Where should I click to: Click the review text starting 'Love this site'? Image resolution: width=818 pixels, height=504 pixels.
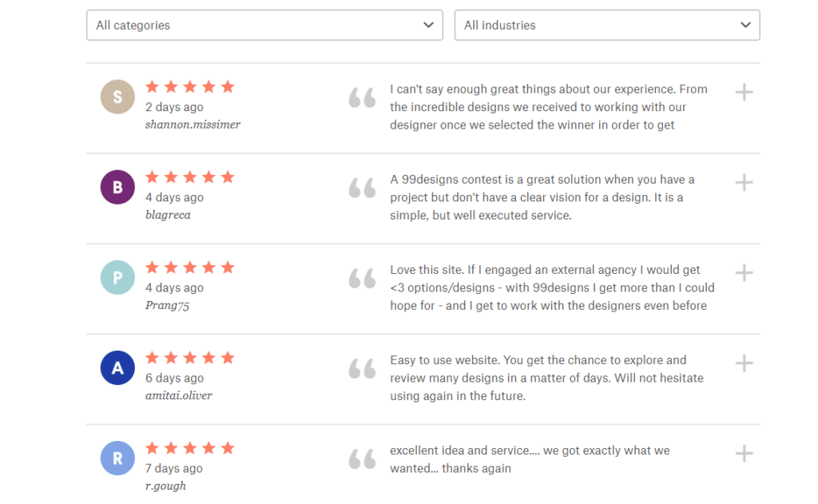pyautogui.click(x=551, y=288)
